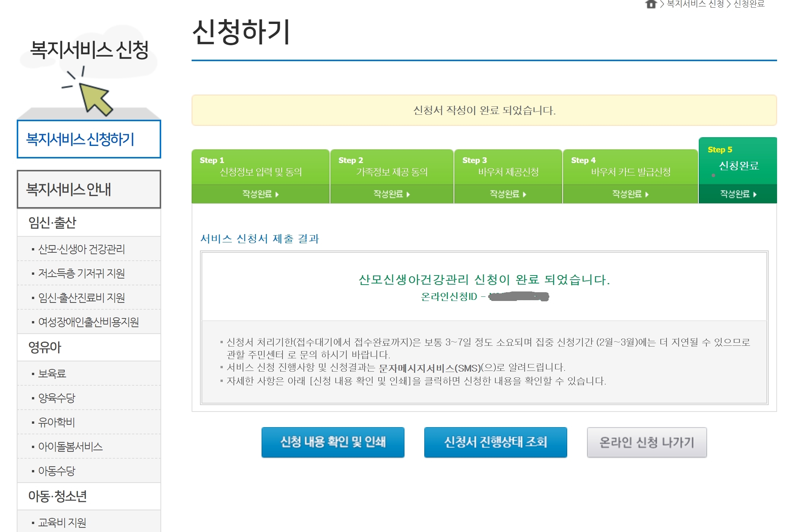Expand the 임신·출산 category

coord(52,223)
